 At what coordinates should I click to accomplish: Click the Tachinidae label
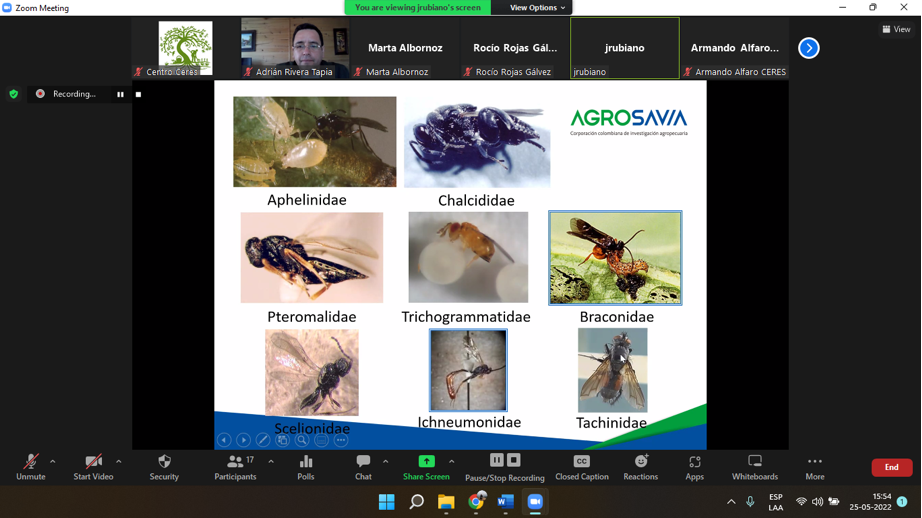pos(611,423)
